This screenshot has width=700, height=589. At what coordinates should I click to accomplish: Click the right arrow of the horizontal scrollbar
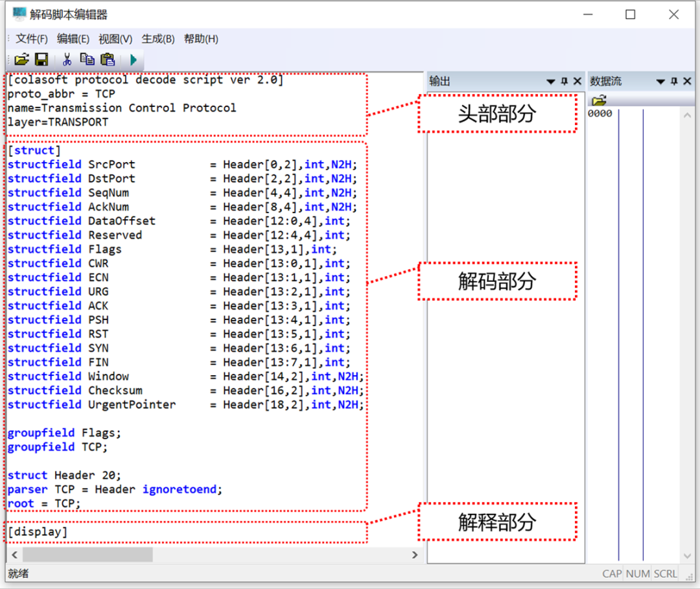(415, 555)
